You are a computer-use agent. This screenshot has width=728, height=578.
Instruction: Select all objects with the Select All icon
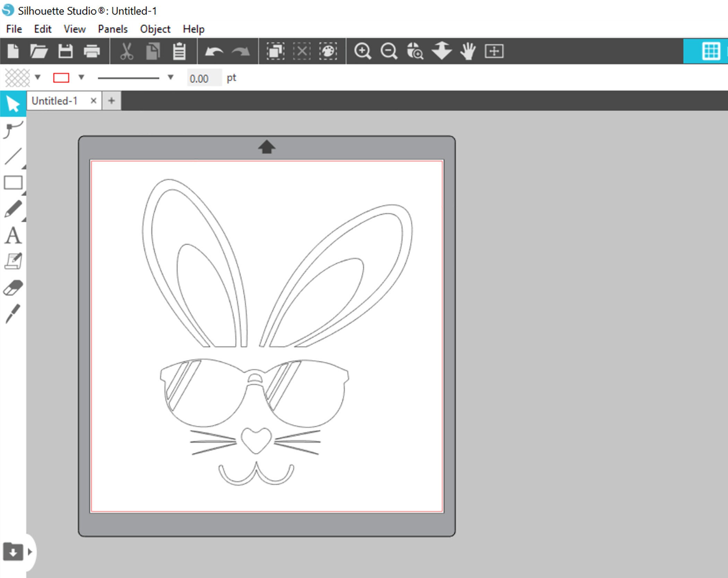pyautogui.click(x=276, y=51)
